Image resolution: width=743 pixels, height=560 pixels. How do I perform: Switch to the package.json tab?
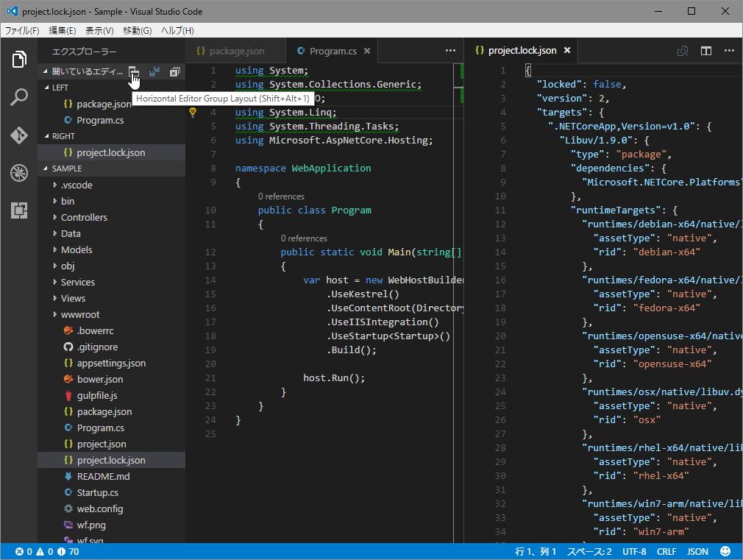coord(236,51)
